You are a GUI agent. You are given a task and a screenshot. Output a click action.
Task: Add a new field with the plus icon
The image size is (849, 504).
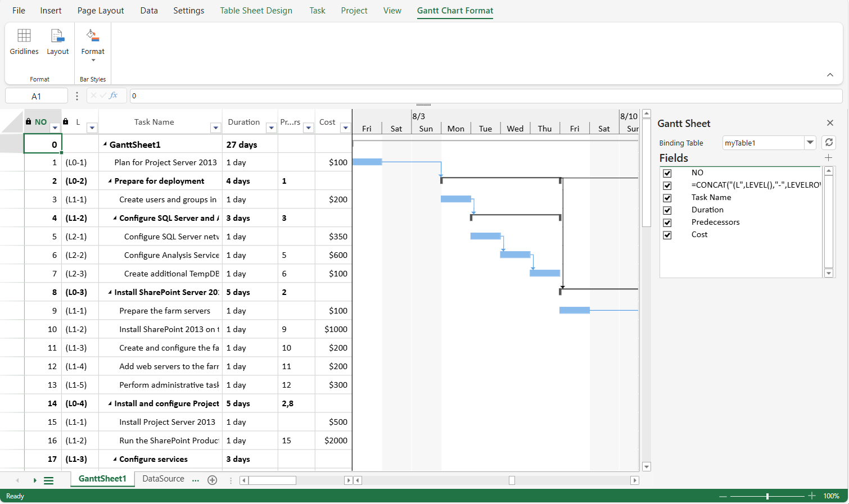point(828,158)
